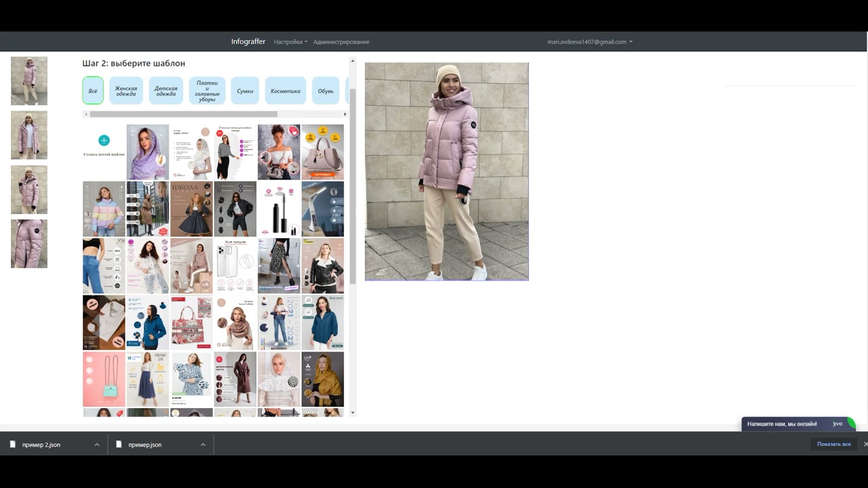Open downloaded file пример 2.json
The height and width of the screenshot is (488, 868).
pos(41,445)
